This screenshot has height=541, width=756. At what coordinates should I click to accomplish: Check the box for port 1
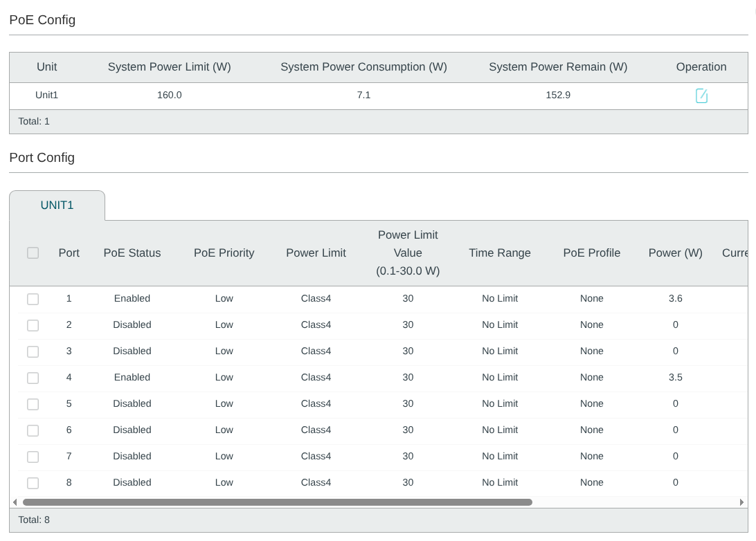33,299
